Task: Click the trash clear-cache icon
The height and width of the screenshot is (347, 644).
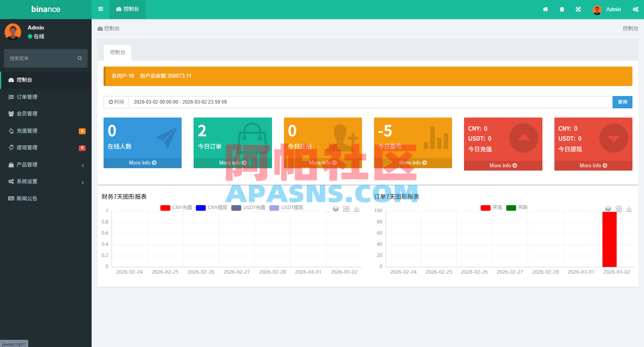Action: 562,9
